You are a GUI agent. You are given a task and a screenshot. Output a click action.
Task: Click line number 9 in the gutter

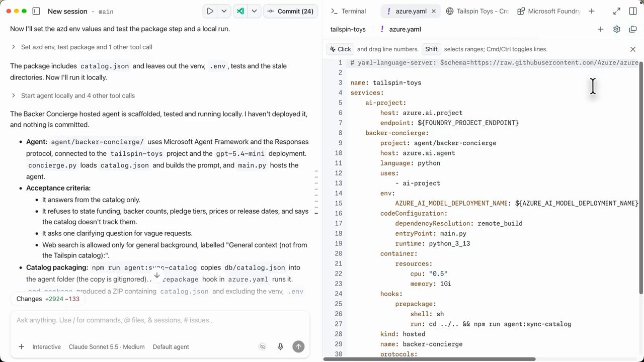pyautogui.click(x=341, y=143)
